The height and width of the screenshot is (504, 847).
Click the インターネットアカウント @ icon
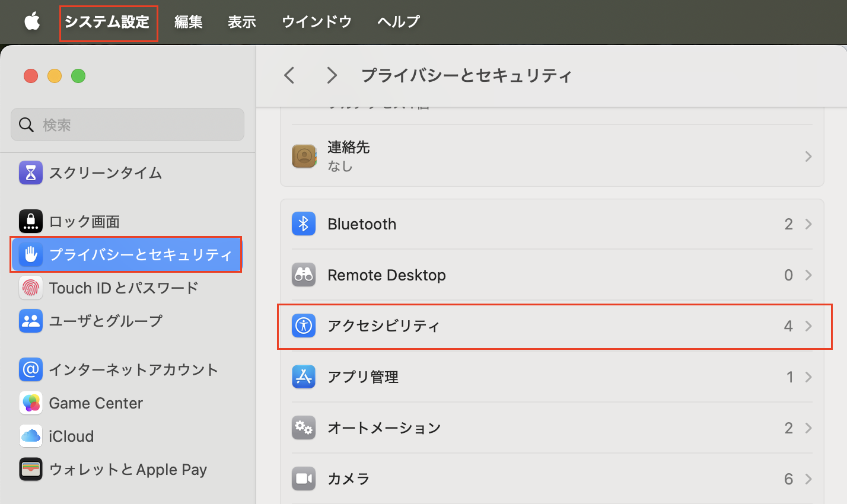31,369
